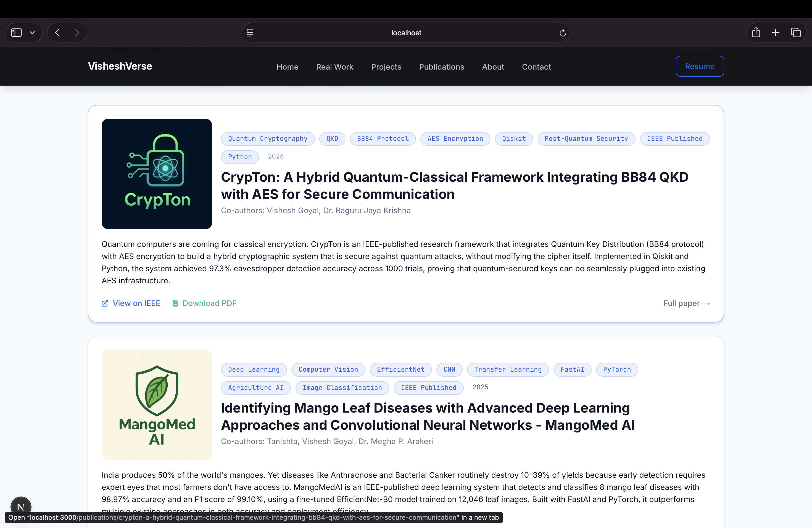Go to the Home nav item
Screen dimensions: 812x528
coord(287,67)
